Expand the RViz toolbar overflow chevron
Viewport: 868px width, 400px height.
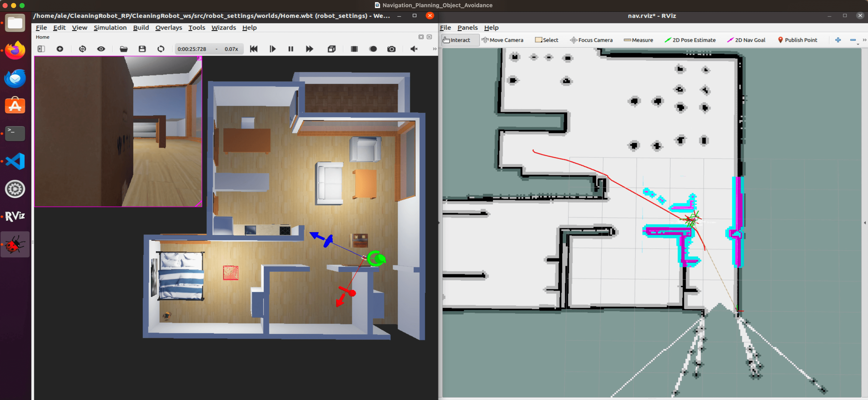pos(865,40)
